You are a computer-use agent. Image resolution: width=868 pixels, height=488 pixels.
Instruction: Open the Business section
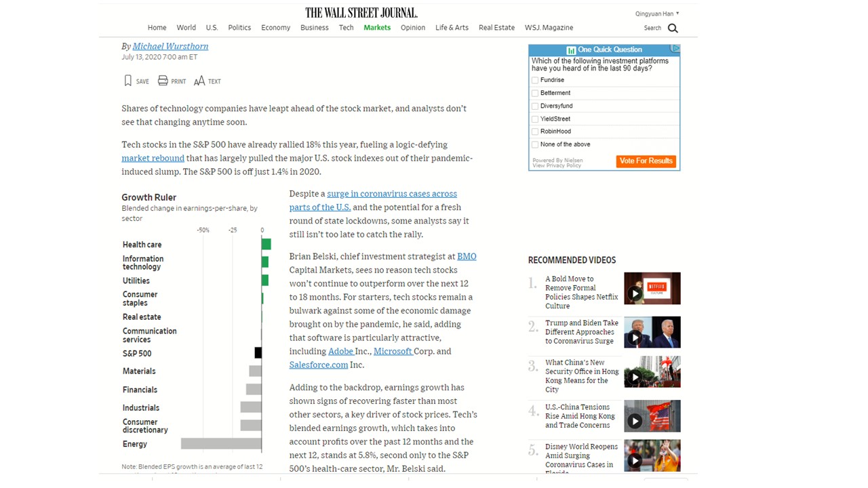314,28
